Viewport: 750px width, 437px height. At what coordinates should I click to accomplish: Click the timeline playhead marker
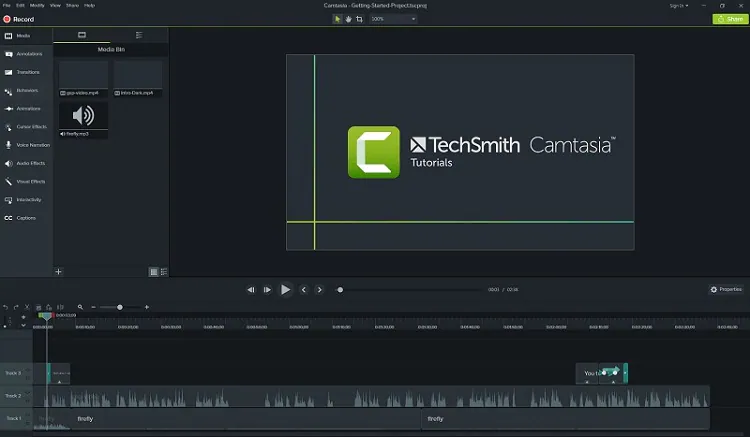(45, 316)
